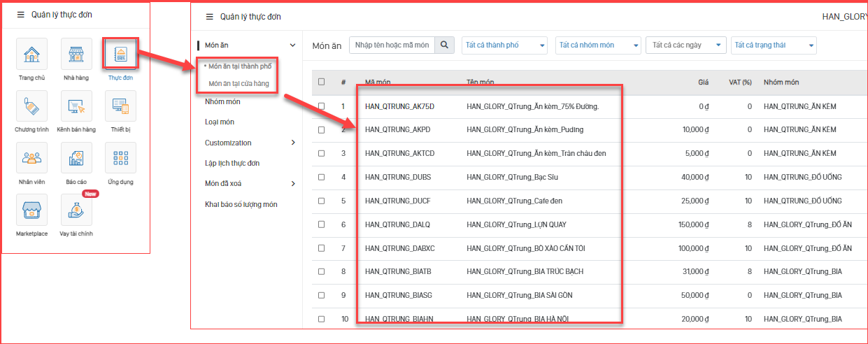The height and width of the screenshot is (344, 868).
Task: Click the search magnifier button
Action: (444, 45)
